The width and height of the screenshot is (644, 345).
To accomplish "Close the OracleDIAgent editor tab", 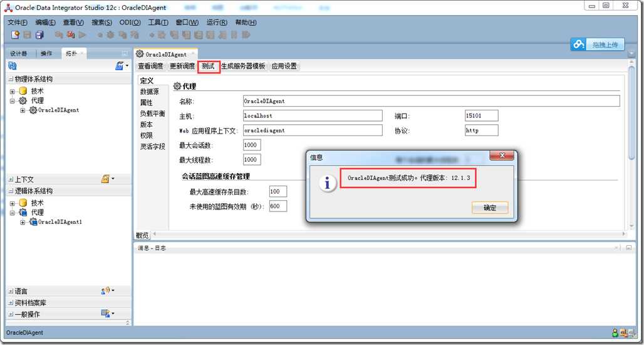I will (192, 54).
